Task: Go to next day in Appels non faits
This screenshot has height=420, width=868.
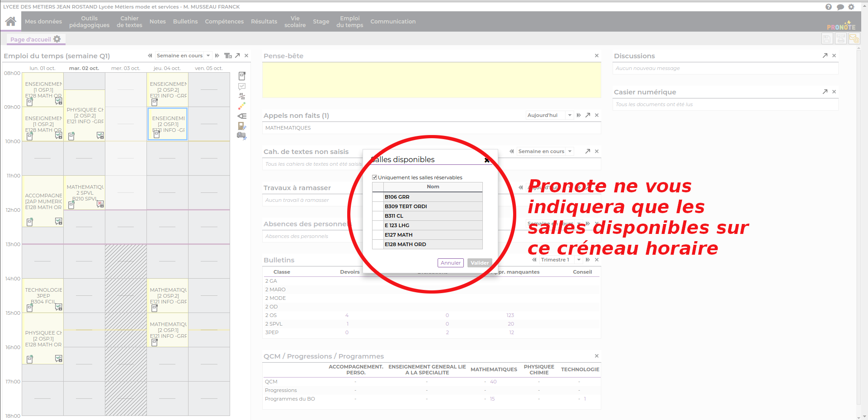Action: (579, 115)
